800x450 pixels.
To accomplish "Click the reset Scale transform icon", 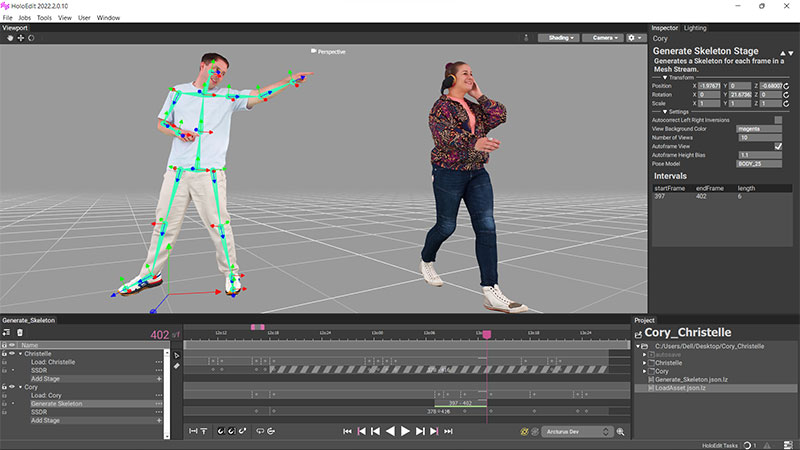I will (x=785, y=104).
